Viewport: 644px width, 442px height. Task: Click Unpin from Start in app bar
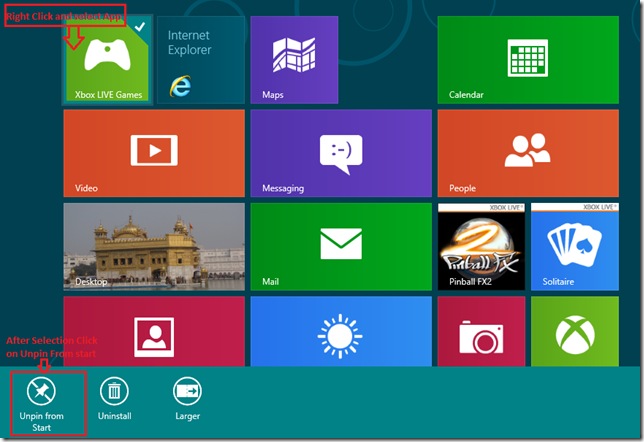(41, 404)
